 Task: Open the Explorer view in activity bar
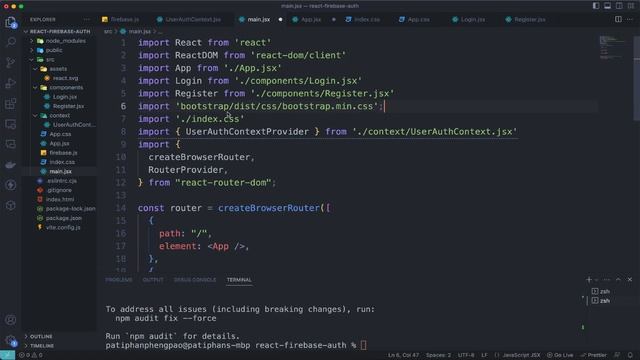[11, 22]
